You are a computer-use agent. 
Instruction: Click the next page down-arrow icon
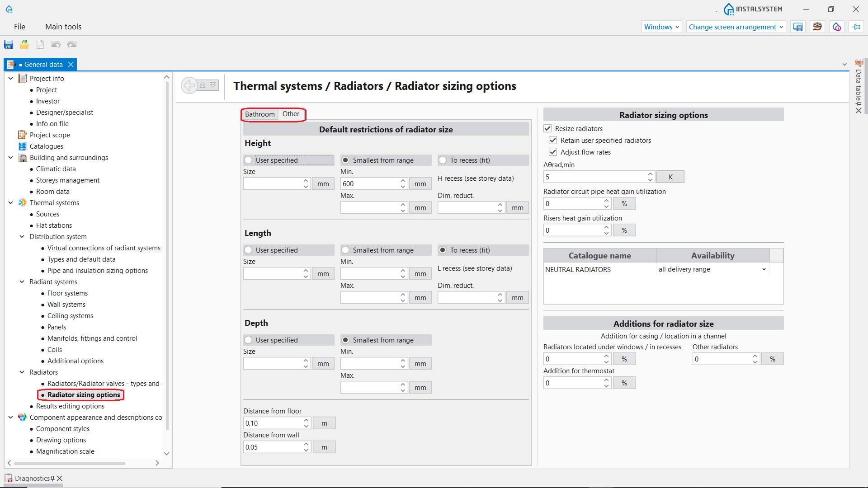click(213, 85)
